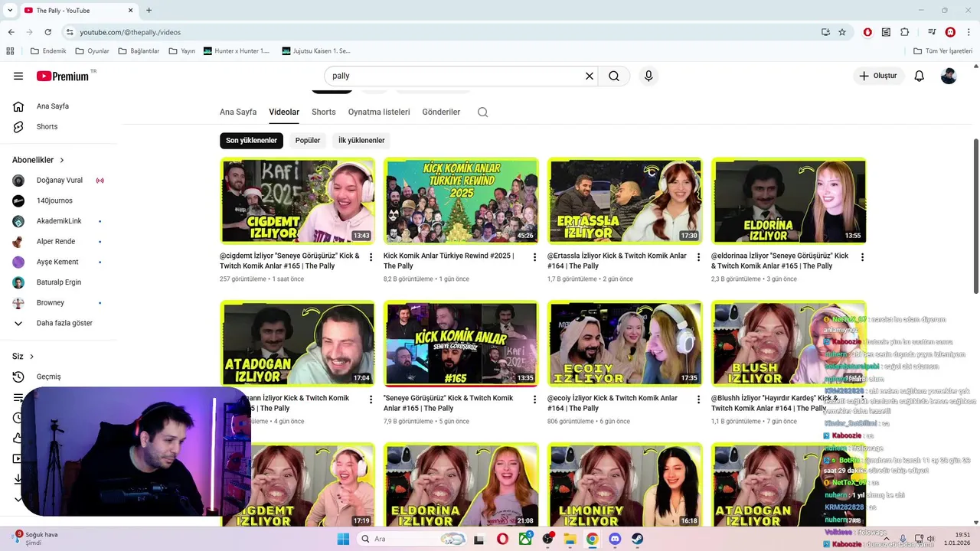980x551 pixels.
Task: Open the Windows Start menu
Action: coord(343,539)
